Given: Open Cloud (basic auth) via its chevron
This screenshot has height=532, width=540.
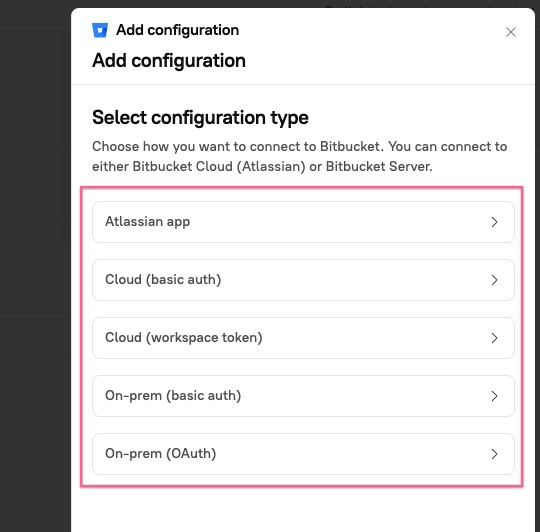Looking at the screenshot, I should (495, 280).
